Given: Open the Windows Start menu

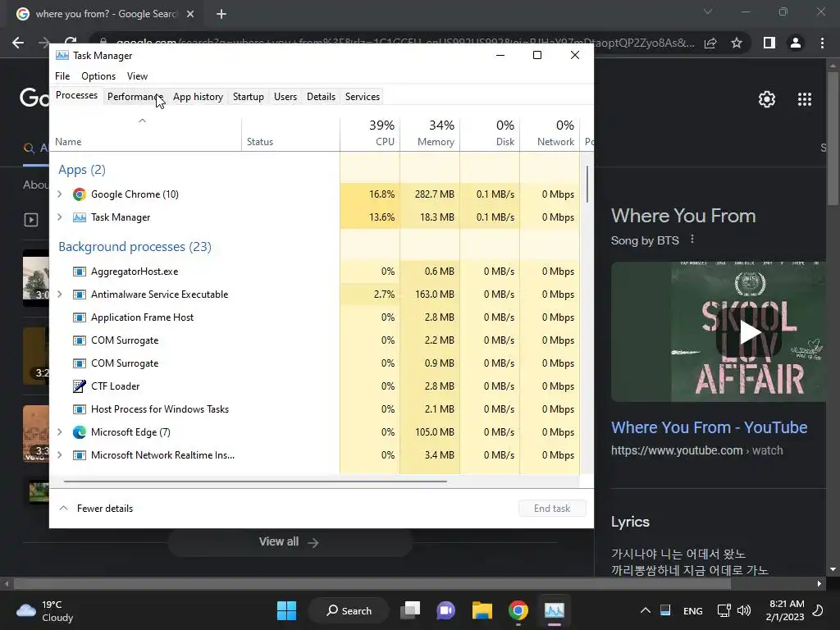Looking at the screenshot, I should tap(286, 610).
